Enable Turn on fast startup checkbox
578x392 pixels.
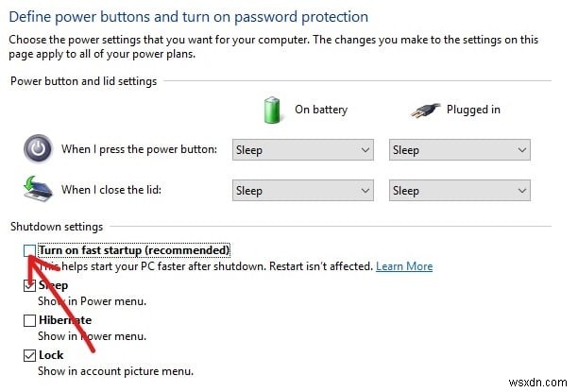[x=30, y=250]
